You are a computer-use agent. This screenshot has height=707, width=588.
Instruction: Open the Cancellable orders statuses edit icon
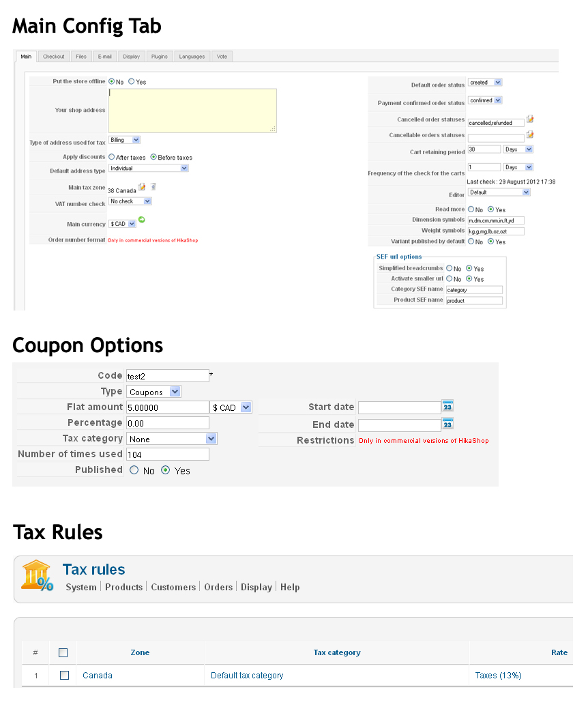click(x=529, y=134)
